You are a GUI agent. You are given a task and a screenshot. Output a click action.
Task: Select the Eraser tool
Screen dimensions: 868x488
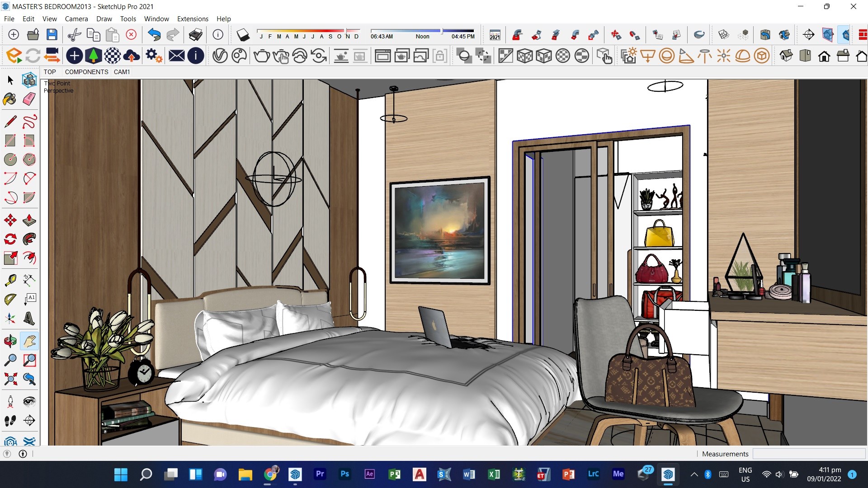click(29, 99)
